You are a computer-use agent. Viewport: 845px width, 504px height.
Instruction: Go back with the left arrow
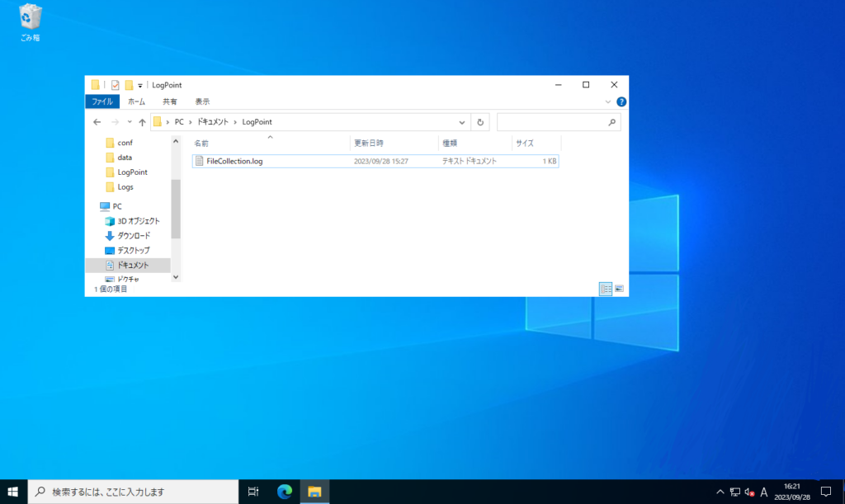[97, 122]
